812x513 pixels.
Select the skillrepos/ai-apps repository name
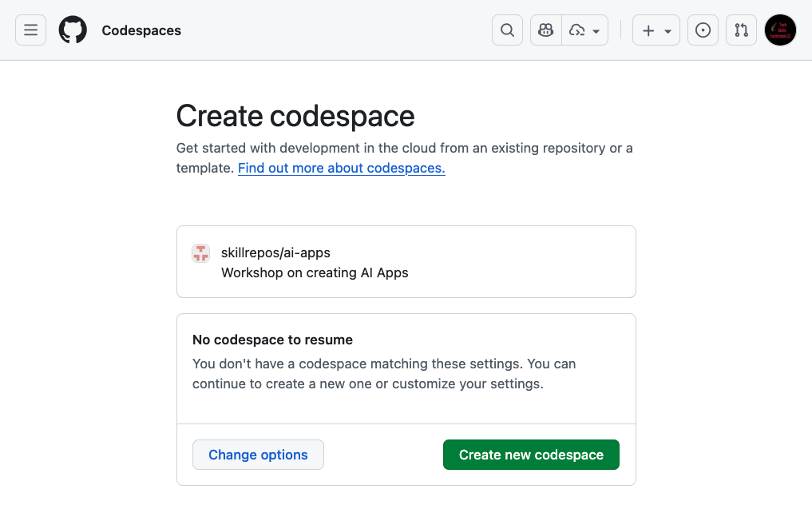click(275, 253)
